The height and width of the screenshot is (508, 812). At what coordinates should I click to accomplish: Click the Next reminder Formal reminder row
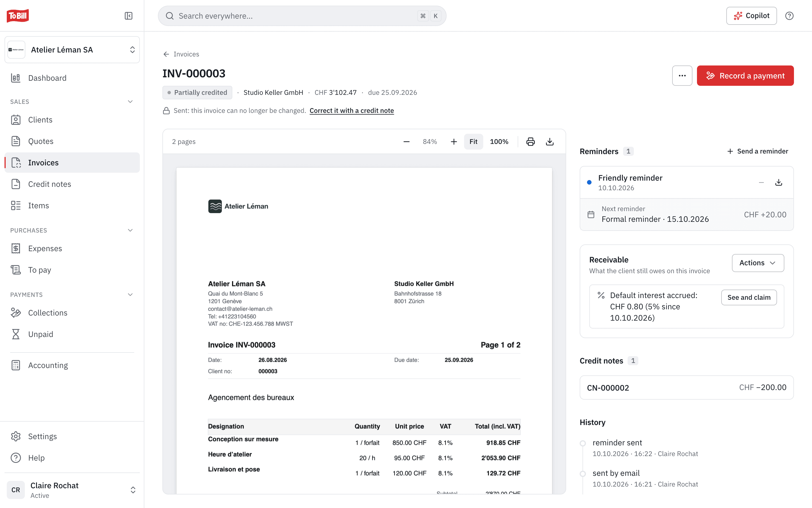(x=687, y=214)
